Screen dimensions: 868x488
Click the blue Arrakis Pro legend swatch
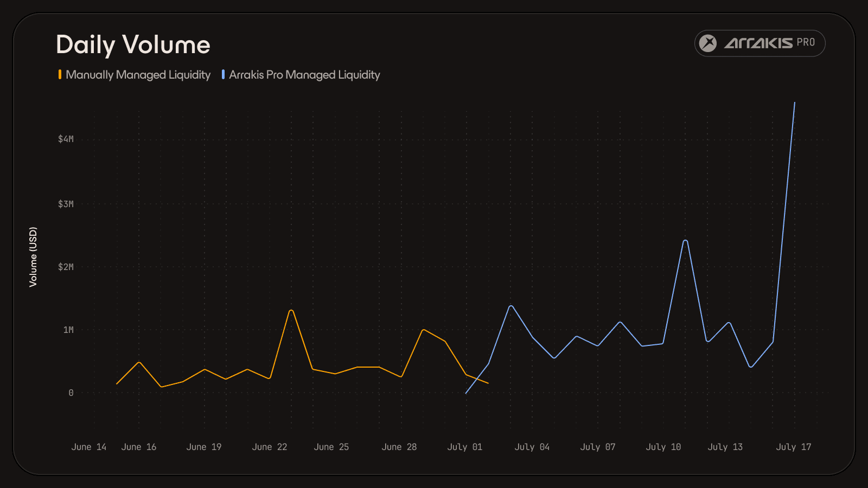pyautogui.click(x=223, y=74)
